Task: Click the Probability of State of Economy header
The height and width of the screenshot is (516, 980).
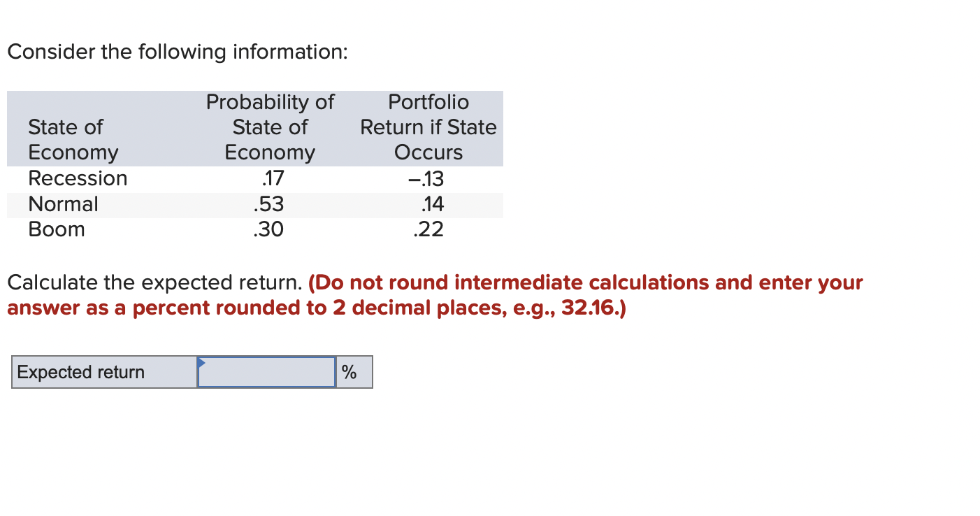Action: 270,127
